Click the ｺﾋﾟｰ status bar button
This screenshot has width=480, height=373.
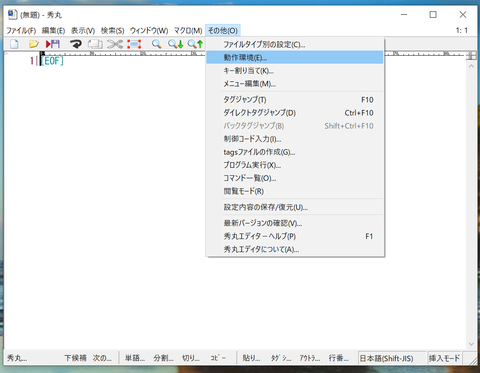218,358
